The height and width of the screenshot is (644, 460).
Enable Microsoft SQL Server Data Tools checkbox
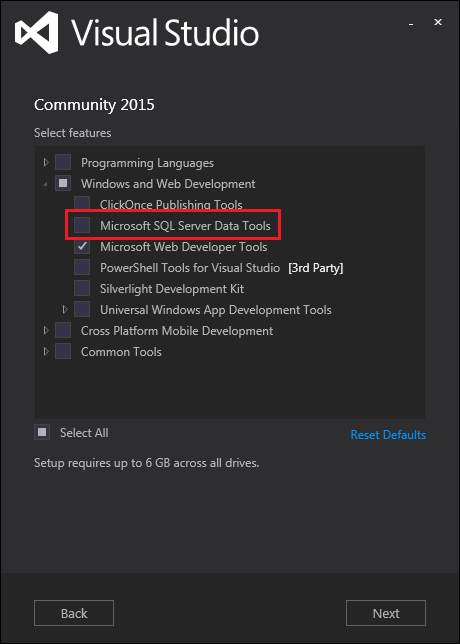tap(82, 225)
